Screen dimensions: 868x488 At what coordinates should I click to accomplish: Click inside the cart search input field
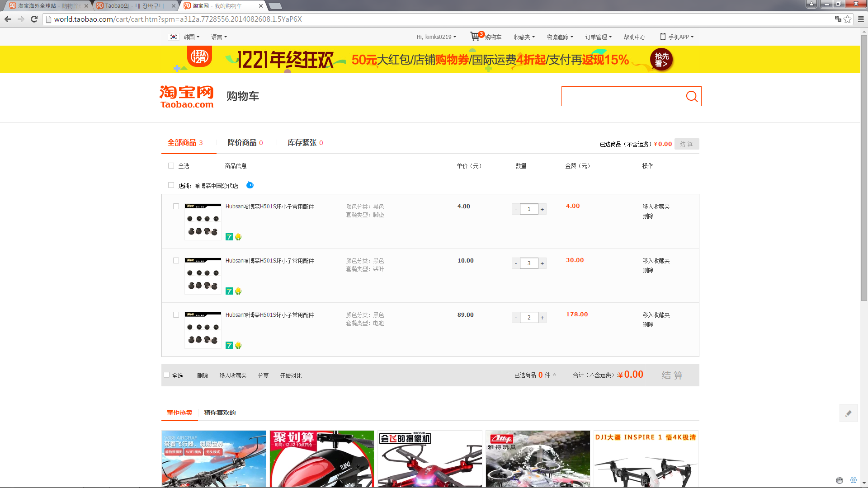pyautogui.click(x=622, y=96)
